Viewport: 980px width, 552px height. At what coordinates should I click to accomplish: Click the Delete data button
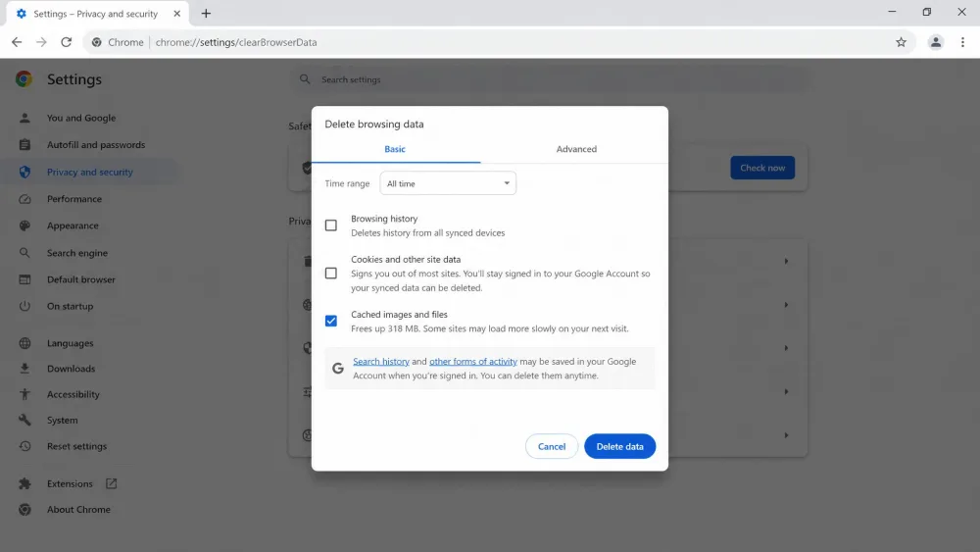[620, 446]
